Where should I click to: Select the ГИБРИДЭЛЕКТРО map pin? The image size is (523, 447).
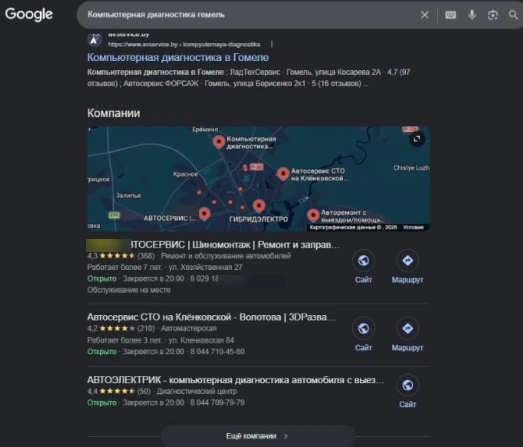coord(259,206)
